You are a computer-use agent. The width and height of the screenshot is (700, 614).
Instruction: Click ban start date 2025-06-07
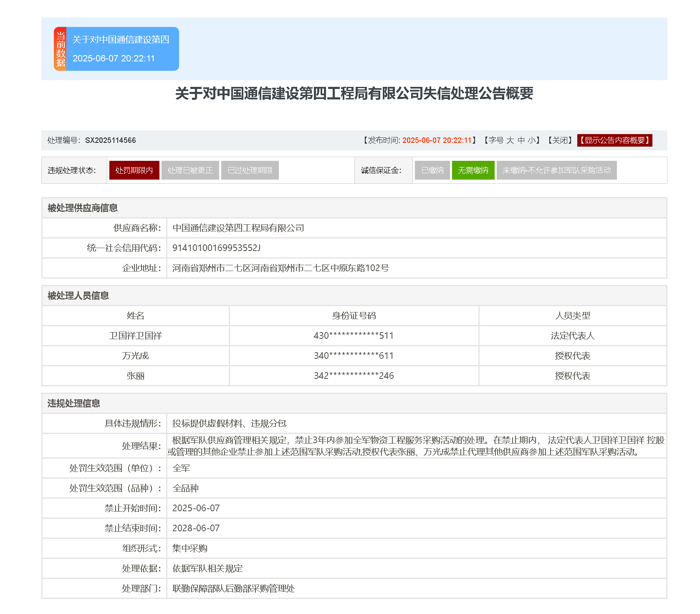tap(196, 508)
